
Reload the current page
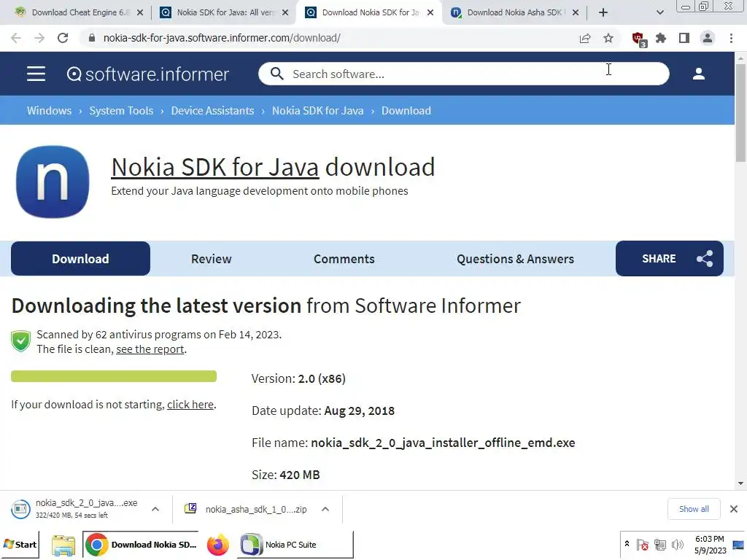(x=63, y=38)
